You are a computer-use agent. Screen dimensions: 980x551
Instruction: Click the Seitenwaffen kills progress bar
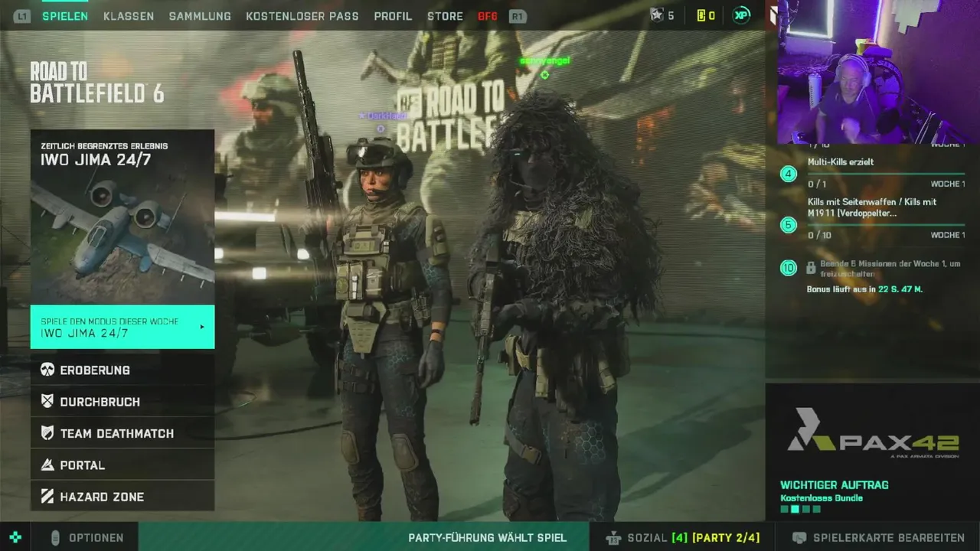887,225
